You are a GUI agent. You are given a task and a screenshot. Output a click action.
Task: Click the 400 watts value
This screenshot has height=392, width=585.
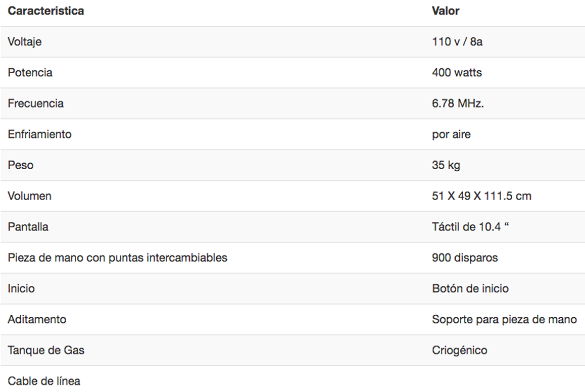[457, 73]
